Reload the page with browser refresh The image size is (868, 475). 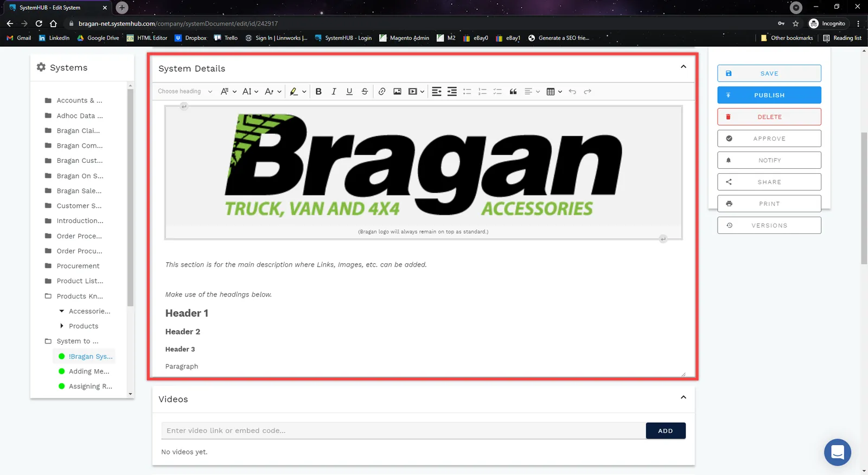coord(39,23)
